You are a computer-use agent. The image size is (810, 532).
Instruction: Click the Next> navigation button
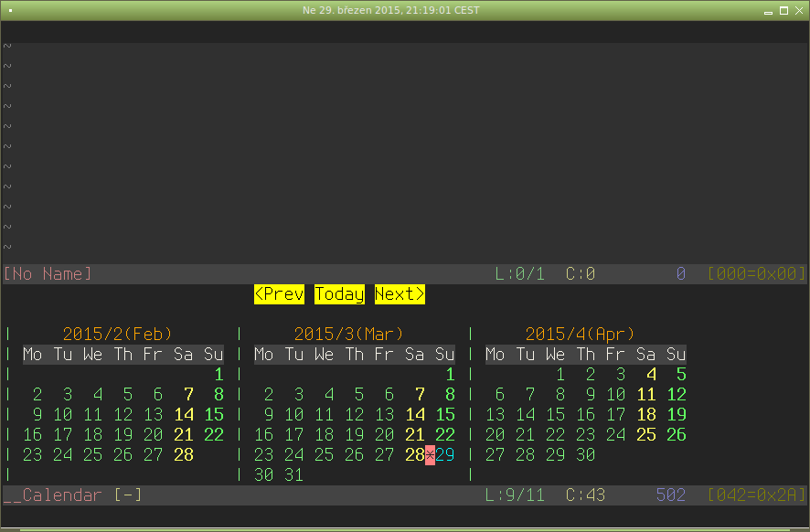pos(400,294)
